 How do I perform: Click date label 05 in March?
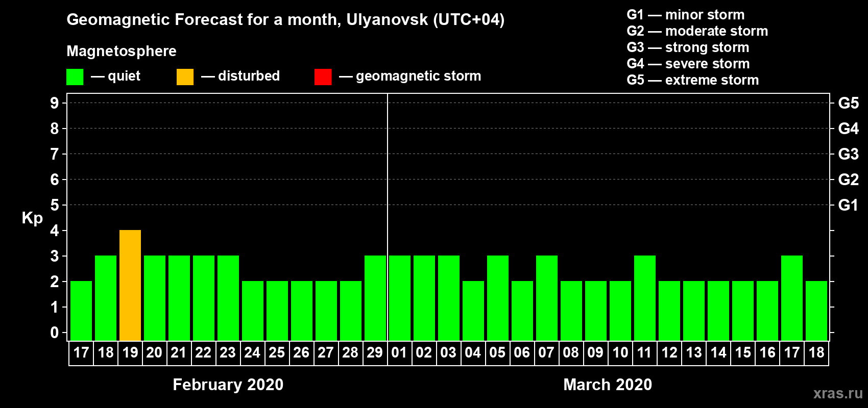click(x=498, y=352)
